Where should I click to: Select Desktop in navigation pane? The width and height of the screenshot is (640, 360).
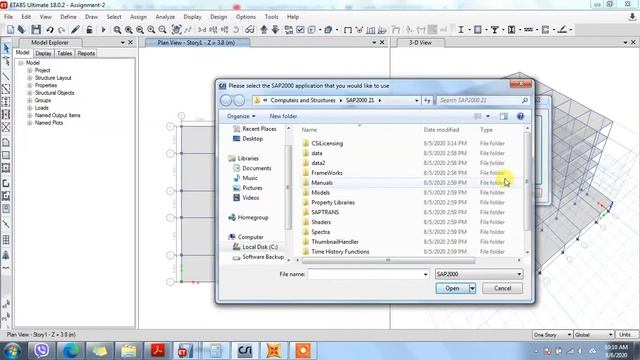[252, 139]
